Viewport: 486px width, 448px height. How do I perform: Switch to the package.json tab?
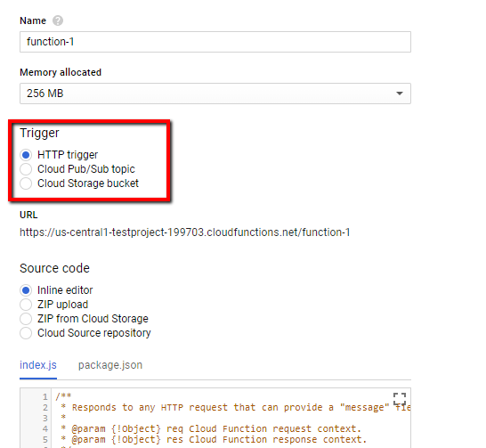coord(110,365)
